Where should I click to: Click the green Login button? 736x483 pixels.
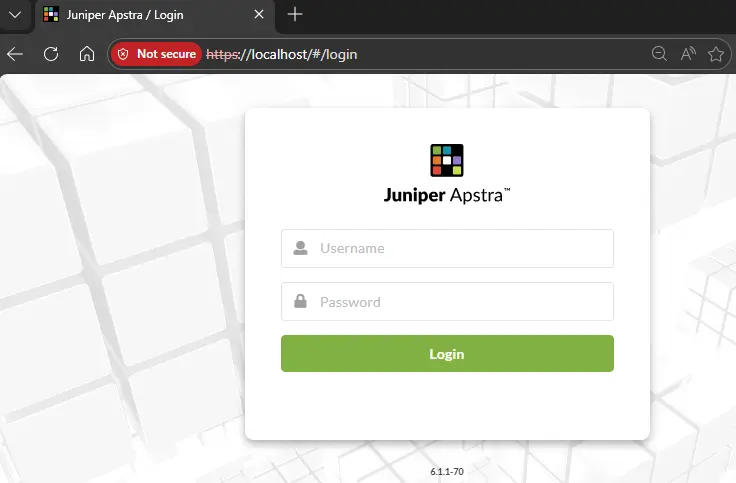[x=447, y=353]
